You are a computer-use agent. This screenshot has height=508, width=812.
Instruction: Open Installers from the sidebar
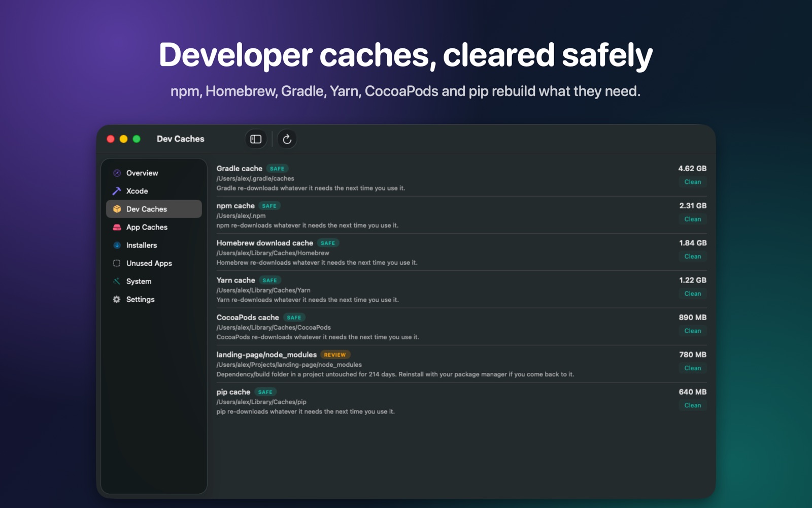[x=154, y=245]
